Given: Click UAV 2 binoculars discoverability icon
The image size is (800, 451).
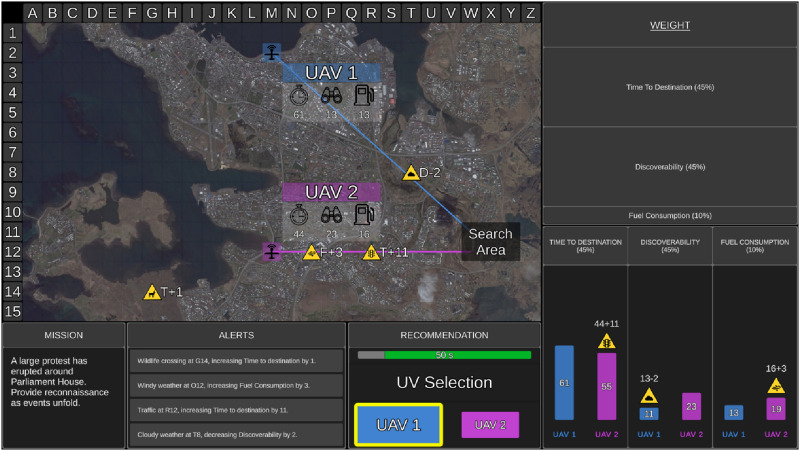Looking at the screenshot, I should [x=331, y=214].
